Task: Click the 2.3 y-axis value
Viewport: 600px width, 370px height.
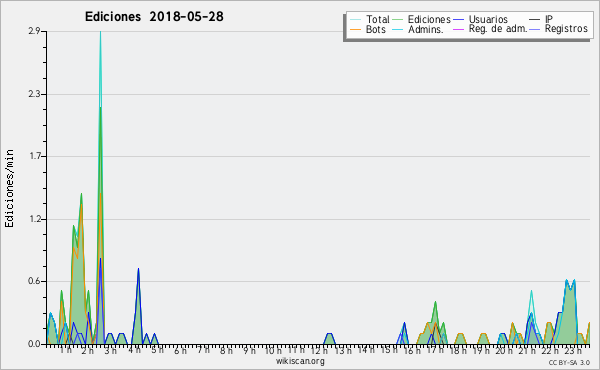Action: pyautogui.click(x=34, y=94)
